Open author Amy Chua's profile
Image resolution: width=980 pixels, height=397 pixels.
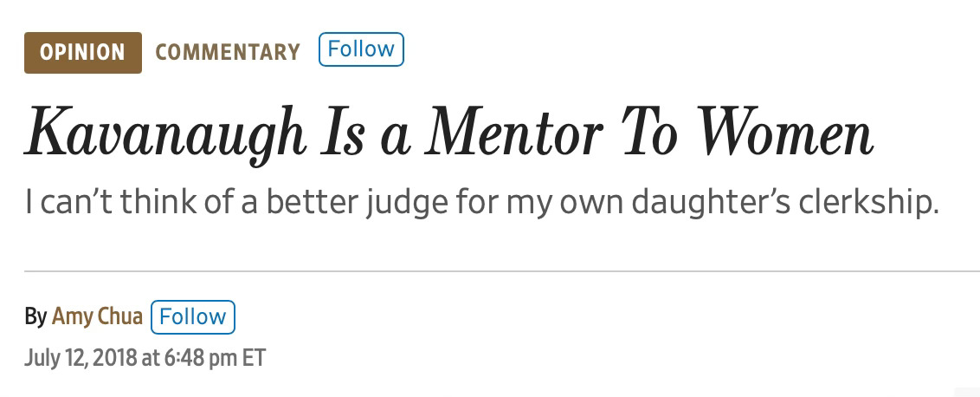[97, 317]
